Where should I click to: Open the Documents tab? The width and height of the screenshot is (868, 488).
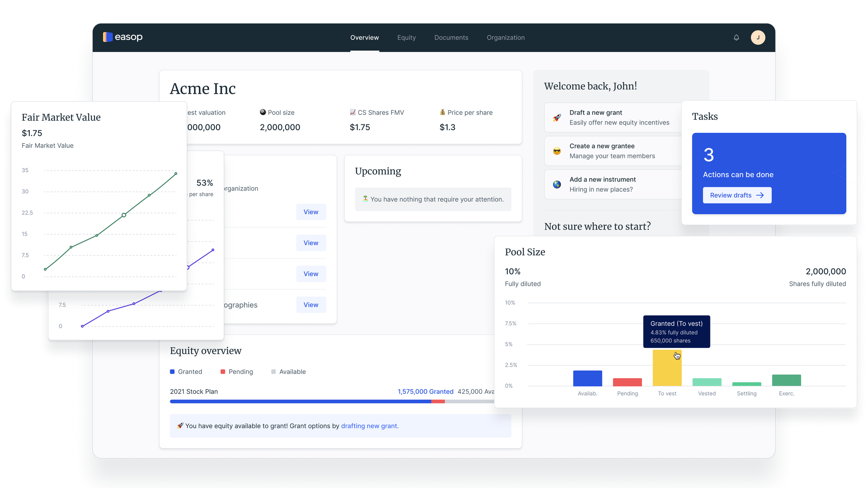pyautogui.click(x=451, y=38)
